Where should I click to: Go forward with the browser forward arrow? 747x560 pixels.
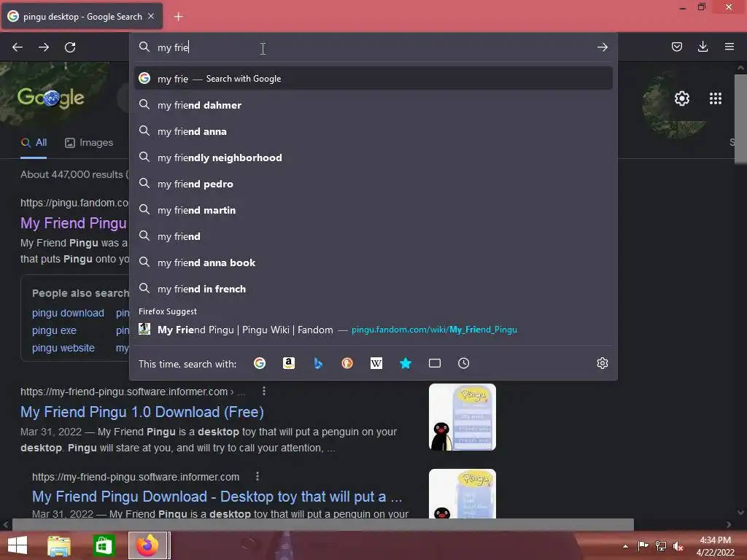(x=44, y=47)
